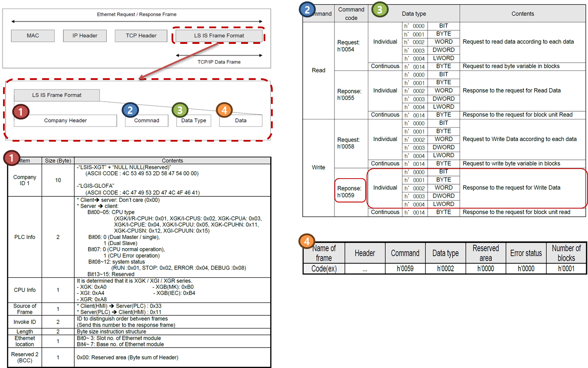Click the h'0059 value under Command column

(x=405, y=269)
